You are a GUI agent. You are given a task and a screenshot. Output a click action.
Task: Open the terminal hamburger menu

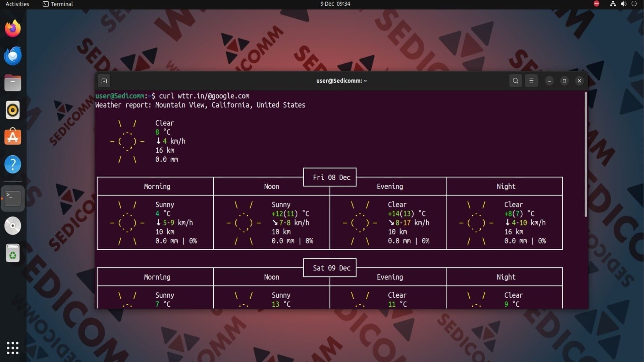531,81
